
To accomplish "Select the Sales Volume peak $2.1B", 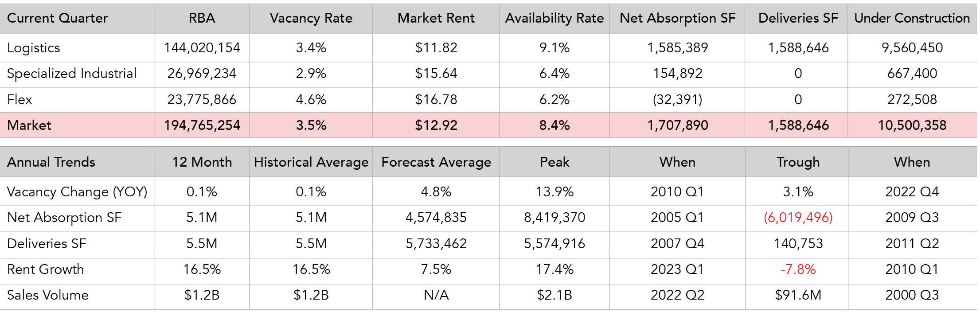I will [554, 295].
